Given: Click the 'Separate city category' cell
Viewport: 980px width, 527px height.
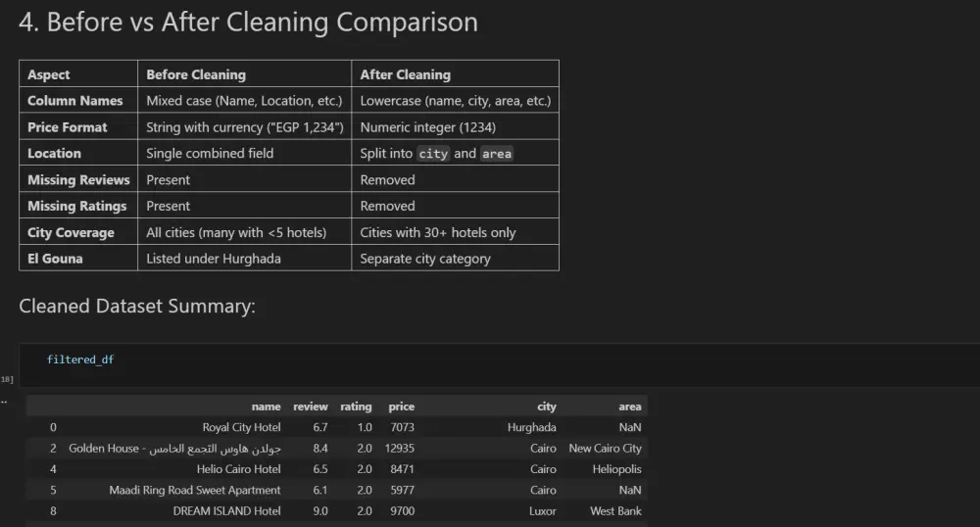Looking at the screenshot, I should coord(425,259).
